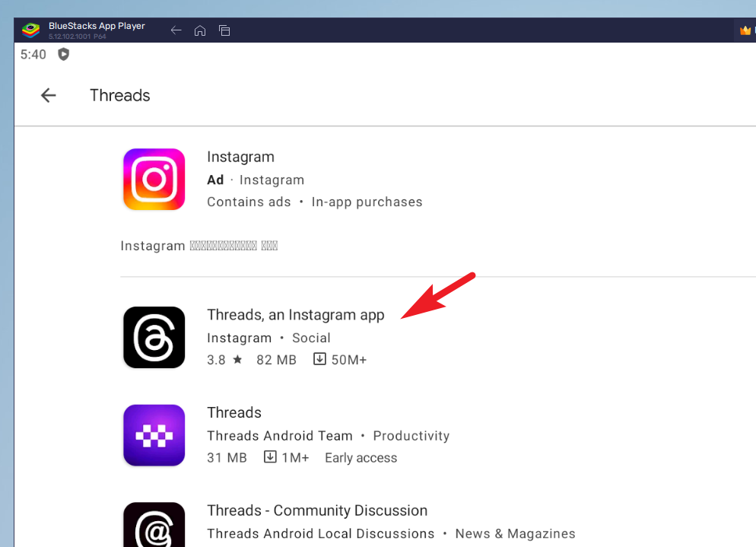This screenshot has height=547, width=756.
Task: Open the Instagram app icon
Action: click(154, 180)
